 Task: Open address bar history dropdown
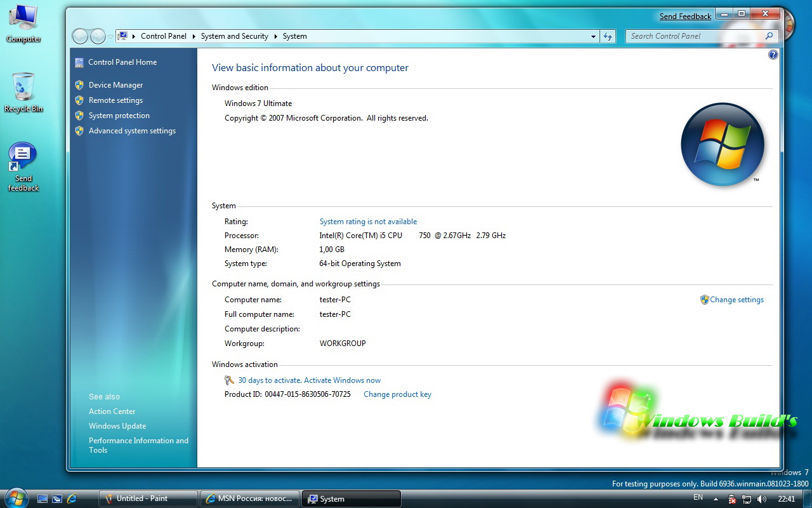pyautogui.click(x=593, y=37)
